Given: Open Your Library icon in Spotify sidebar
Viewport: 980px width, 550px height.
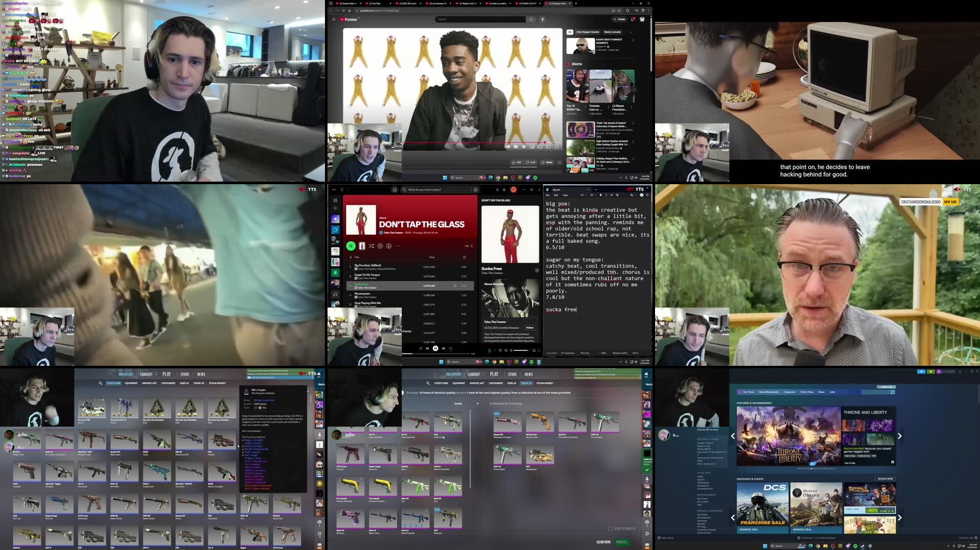Looking at the screenshot, I should pos(335,200).
